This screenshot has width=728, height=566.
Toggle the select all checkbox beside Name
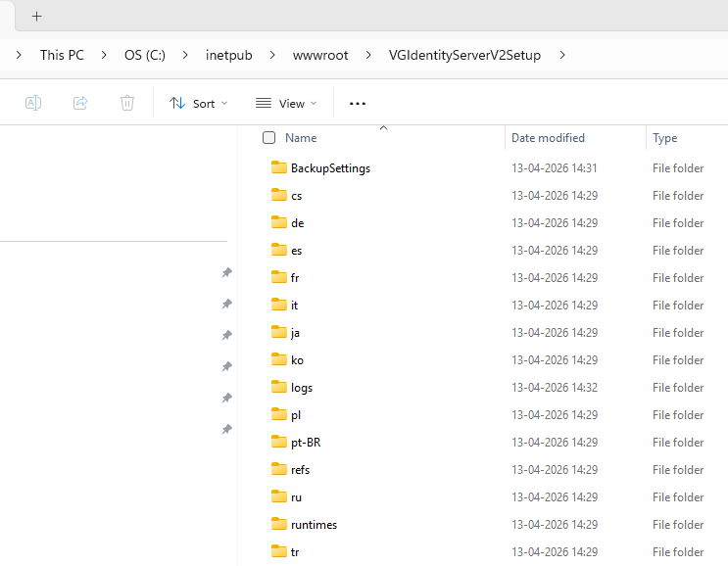(269, 138)
